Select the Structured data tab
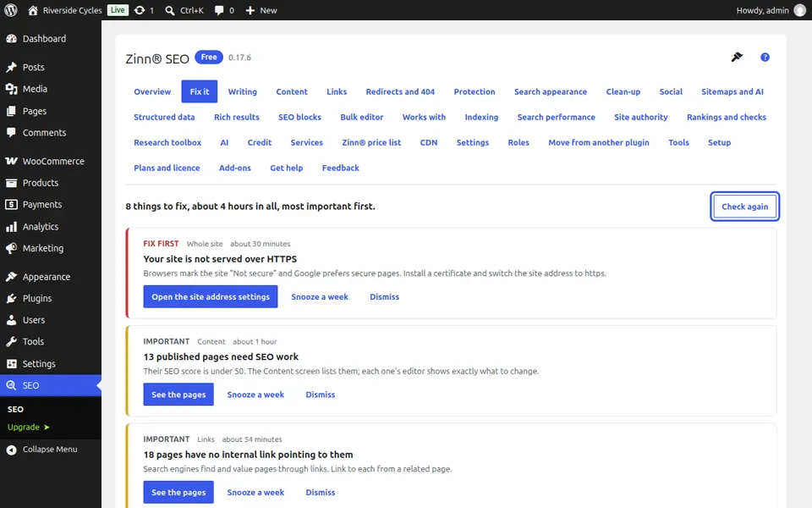The image size is (812, 508). coord(164,117)
